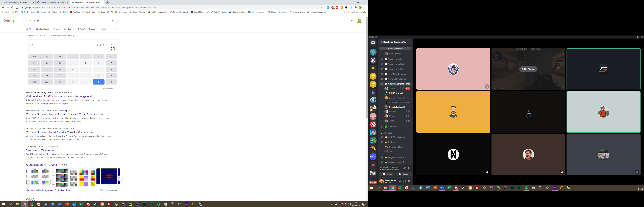The height and width of the screenshot is (207, 644).
Task: Open Discord home direct messages icon
Action: (373, 43)
